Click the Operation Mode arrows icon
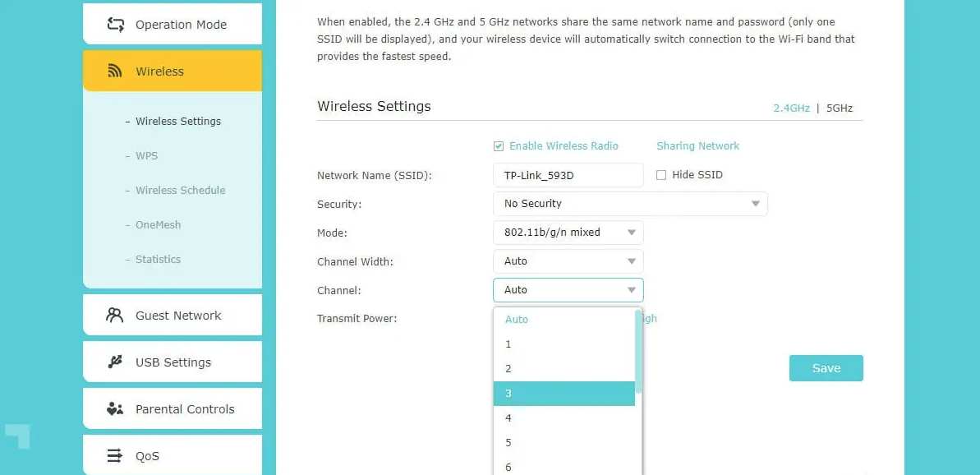This screenshot has height=475, width=980. 116,25
